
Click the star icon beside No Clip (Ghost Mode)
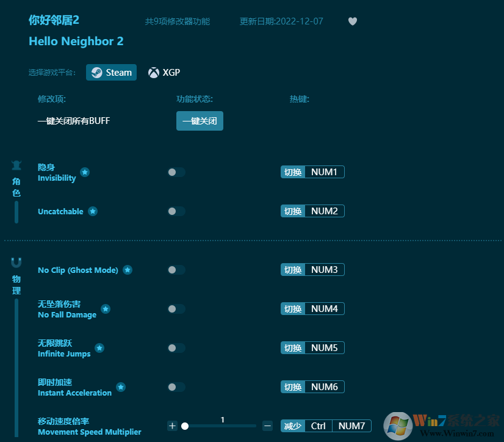coord(128,270)
